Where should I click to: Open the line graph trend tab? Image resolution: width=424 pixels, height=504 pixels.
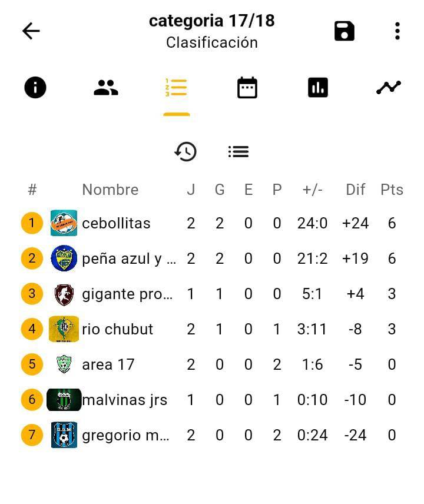click(x=389, y=87)
